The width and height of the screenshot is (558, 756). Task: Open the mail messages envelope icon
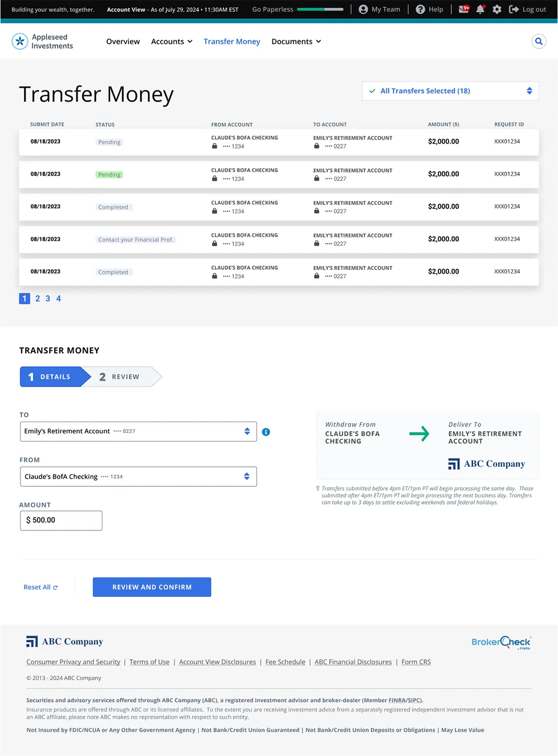coord(464,9)
